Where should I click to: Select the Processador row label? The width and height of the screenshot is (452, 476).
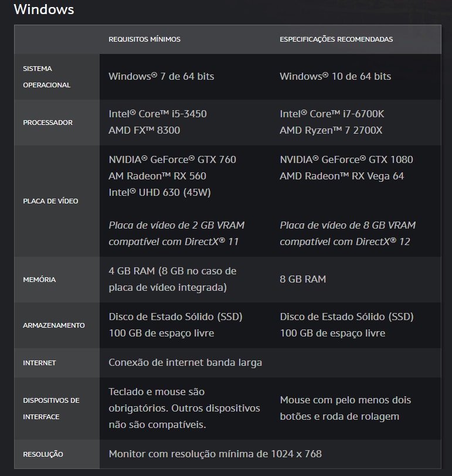pyautogui.click(x=47, y=123)
